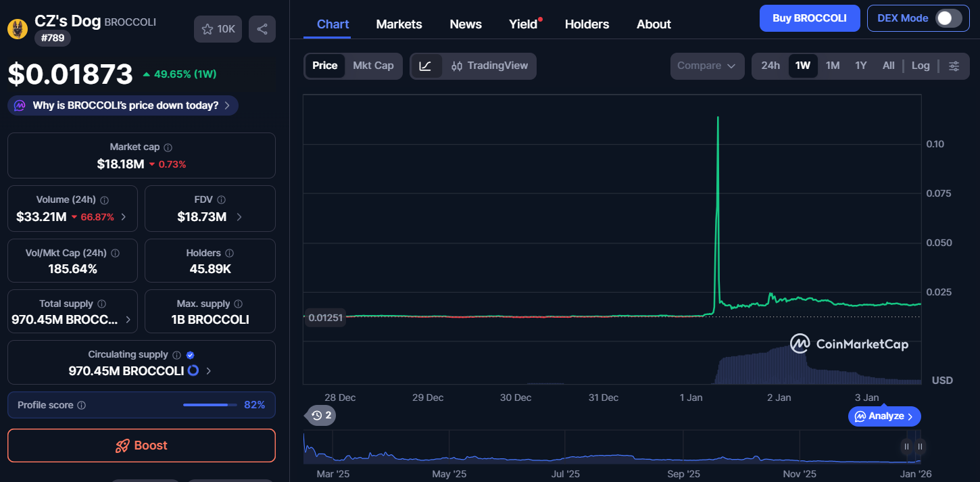The height and width of the screenshot is (482, 980).
Task: Click the Profile score progress bar
Action: pyautogui.click(x=210, y=405)
